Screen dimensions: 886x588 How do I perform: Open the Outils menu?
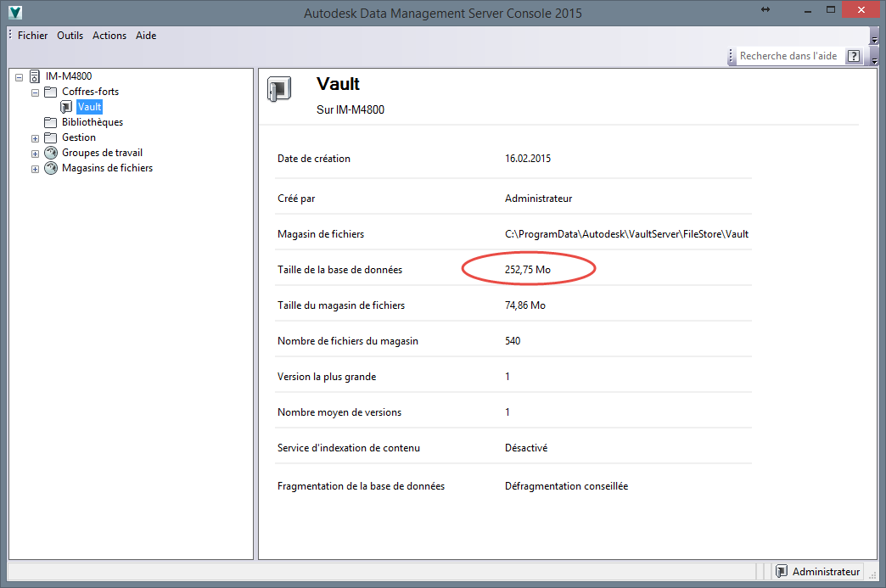tap(70, 35)
